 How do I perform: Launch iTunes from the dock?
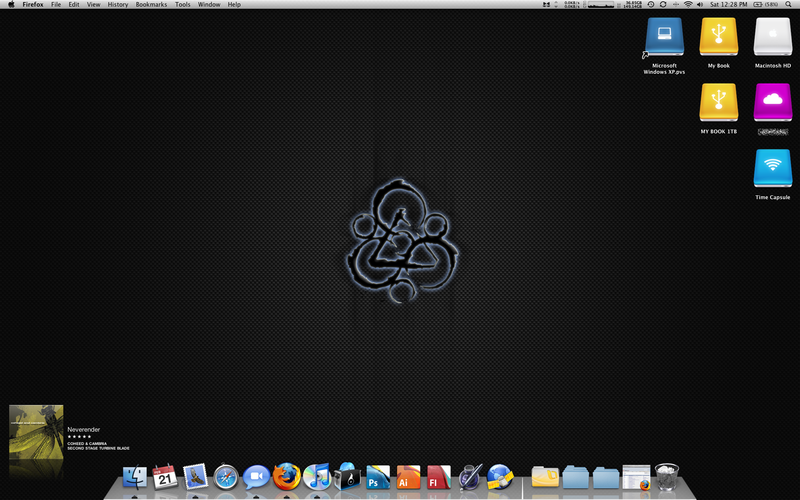point(317,477)
